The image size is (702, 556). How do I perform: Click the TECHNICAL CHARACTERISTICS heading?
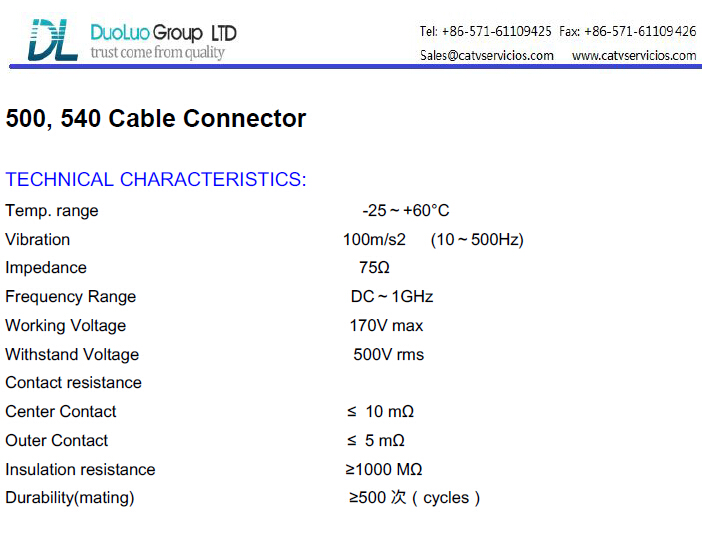(156, 180)
